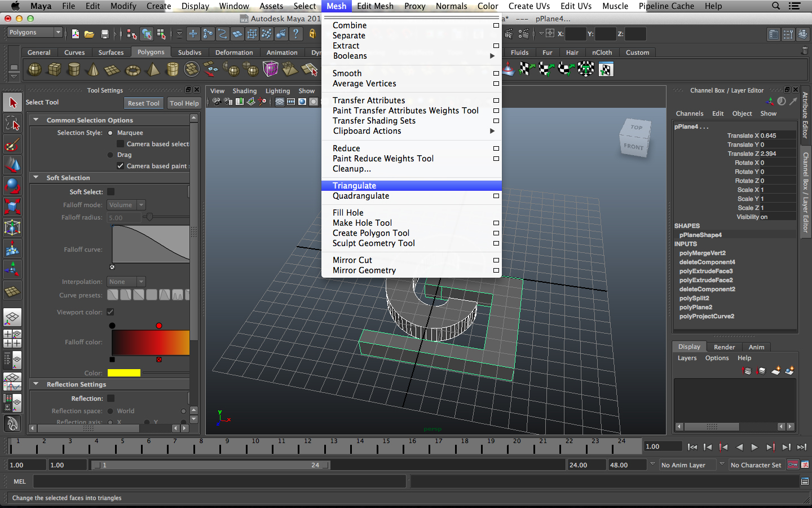812x508 pixels.
Task: Click the MEL command input field
Action: click(x=220, y=481)
